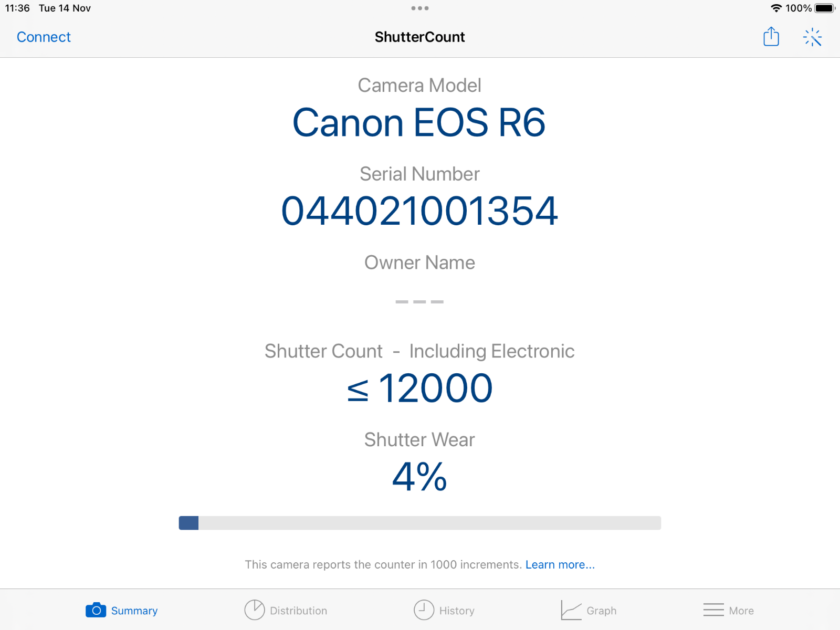Tap the disconnect sparkle icon top right

coord(812,37)
